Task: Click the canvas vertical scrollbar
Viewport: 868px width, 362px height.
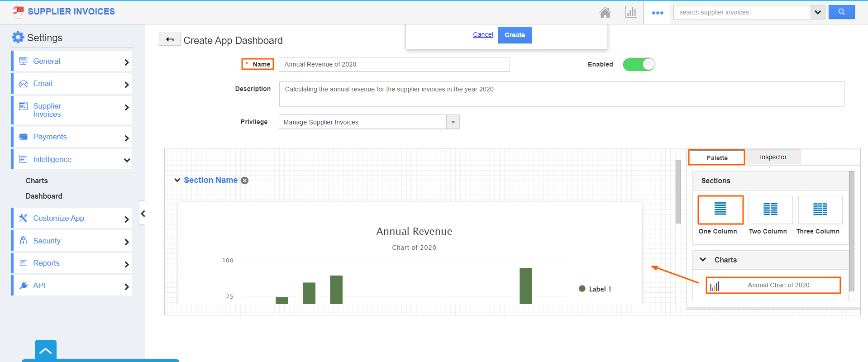Action: tap(678, 191)
